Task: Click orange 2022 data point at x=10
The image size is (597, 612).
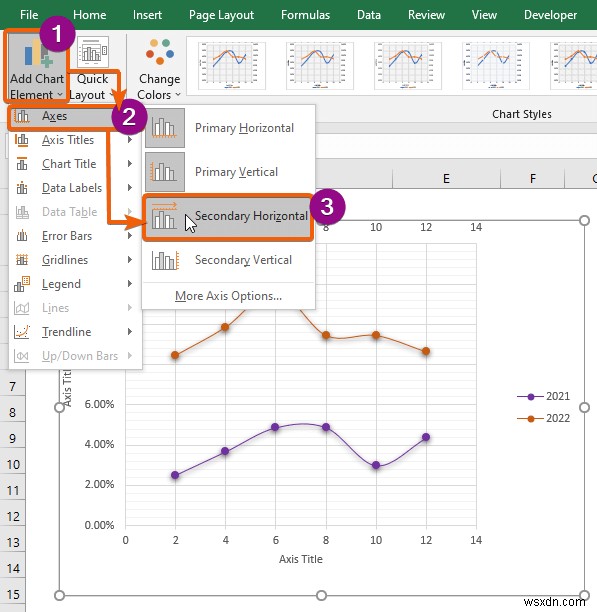Action: pyautogui.click(x=376, y=335)
